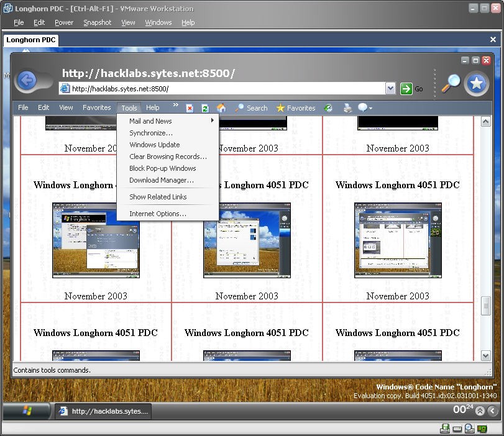Open the VMware Snapshot menu
This screenshot has height=436, width=504.
[x=97, y=22]
